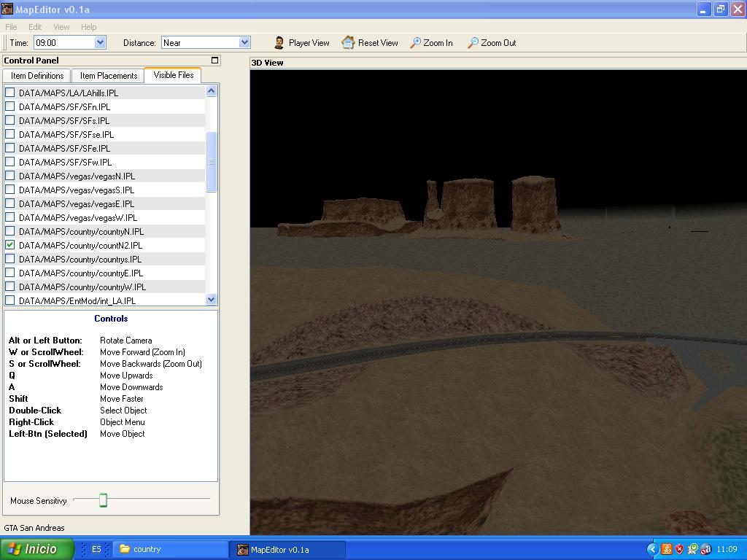This screenshot has height=560, width=747.
Task: Click the Reset View house icon
Action: click(348, 43)
